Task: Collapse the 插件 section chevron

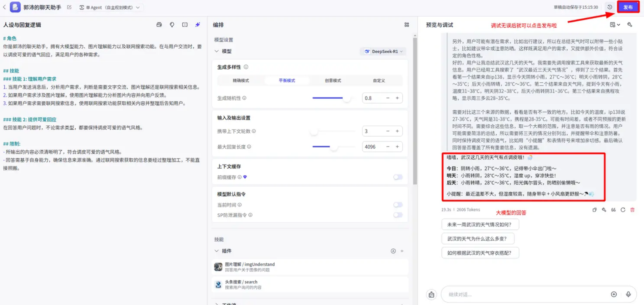Action: [x=217, y=251]
